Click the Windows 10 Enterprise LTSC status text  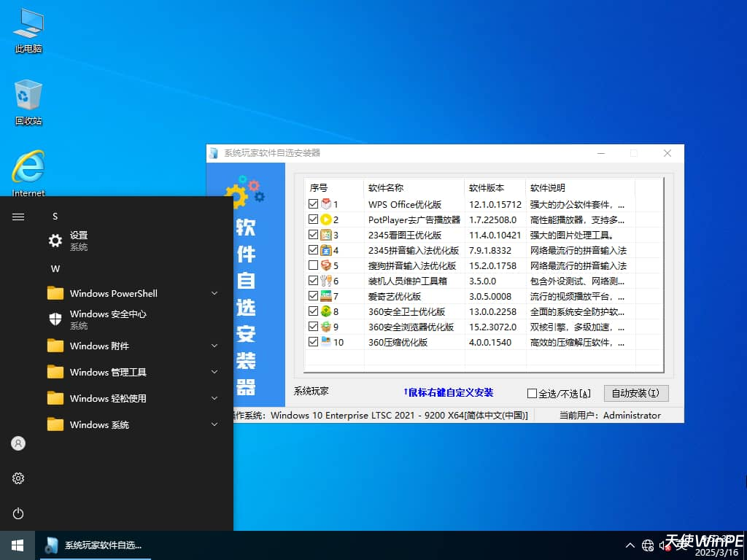399,415
